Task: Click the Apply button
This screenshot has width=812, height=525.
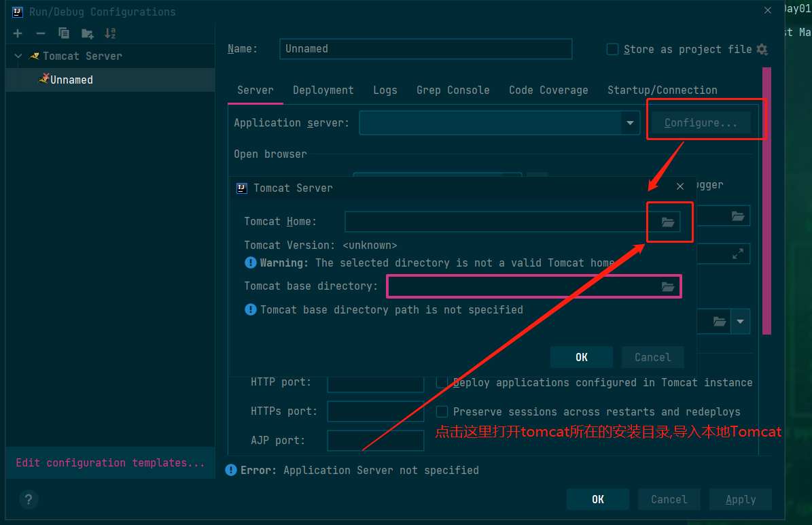Action: point(741,499)
